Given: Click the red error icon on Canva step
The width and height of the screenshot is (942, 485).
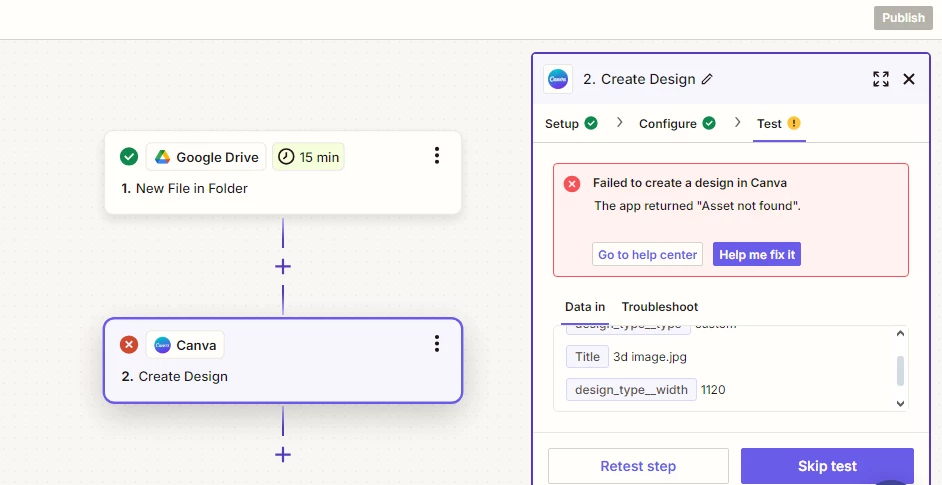Looking at the screenshot, I should point(129,345).
